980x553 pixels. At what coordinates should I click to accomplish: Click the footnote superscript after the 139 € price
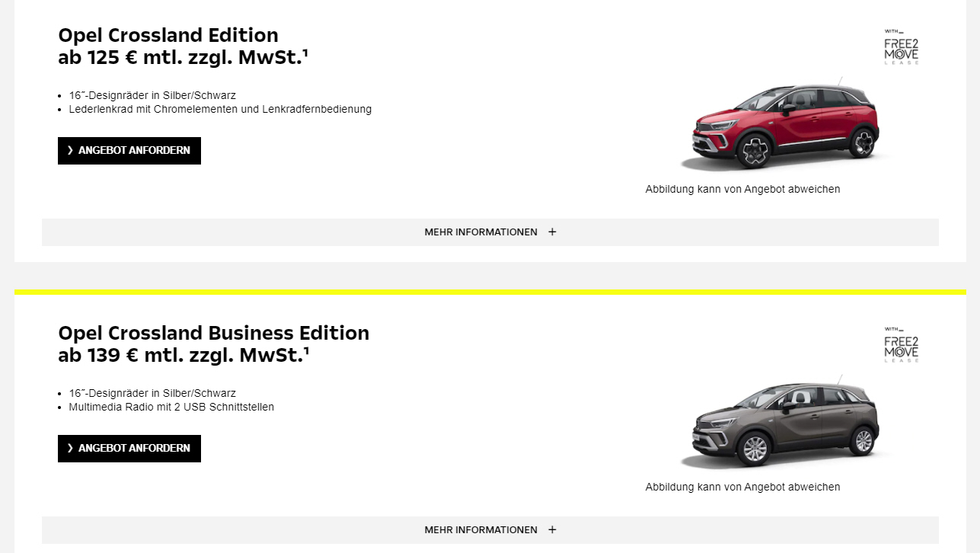[306, 350]
